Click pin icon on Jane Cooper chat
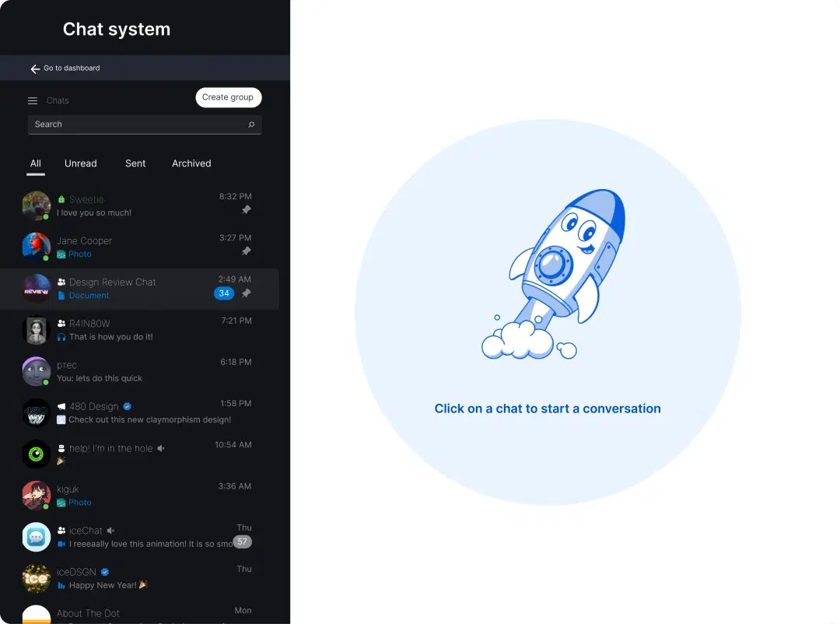840x624 pixels. point(246,251)
